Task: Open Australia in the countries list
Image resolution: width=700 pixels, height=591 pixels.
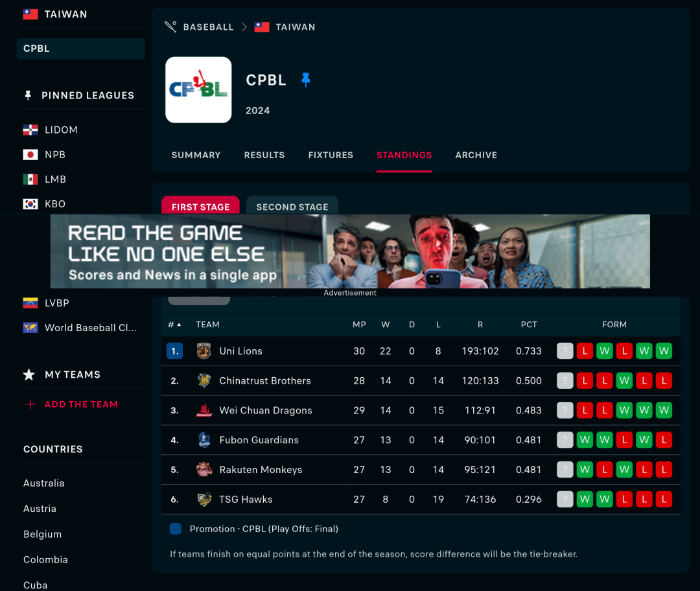Action: (44, 483)
